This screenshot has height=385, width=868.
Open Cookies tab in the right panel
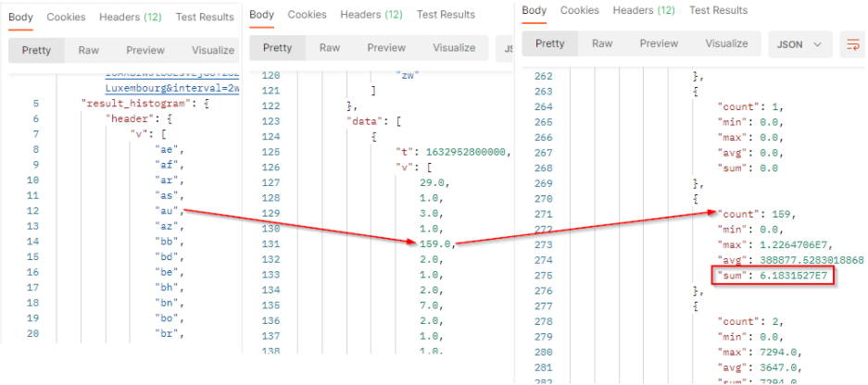point(580,10)
